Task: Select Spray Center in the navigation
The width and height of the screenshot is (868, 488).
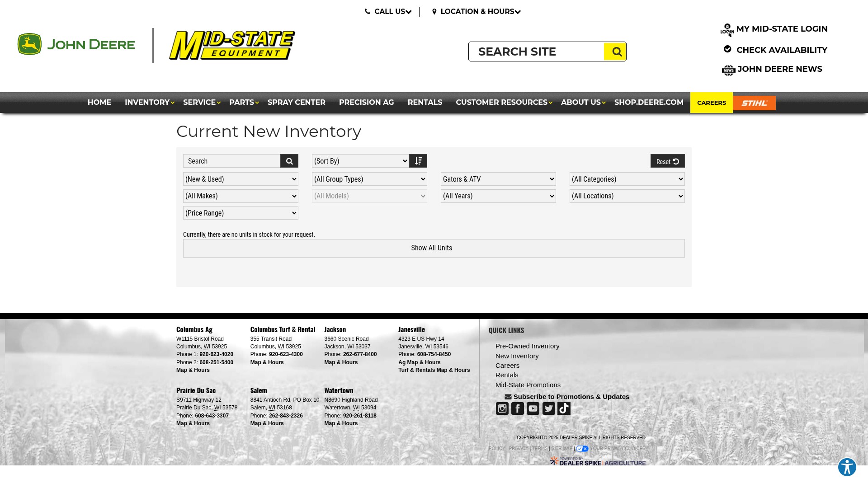Action: 297,103
